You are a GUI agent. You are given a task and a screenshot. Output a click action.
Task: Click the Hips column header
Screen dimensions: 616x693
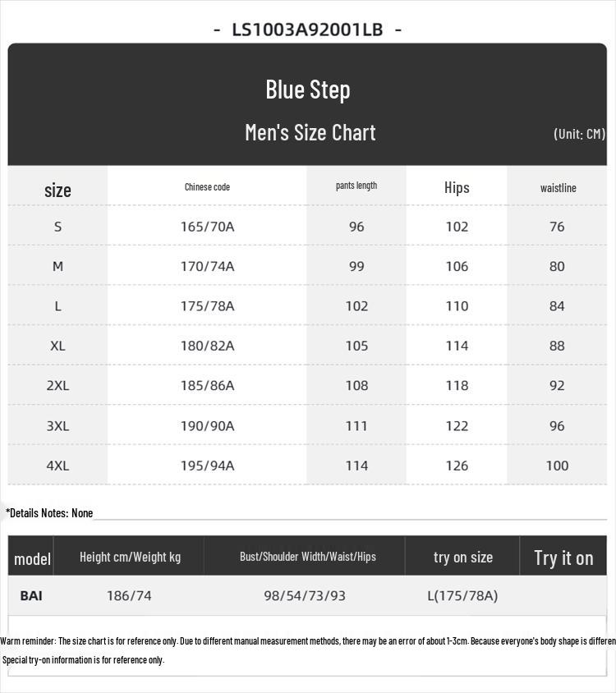pos(457,188)
